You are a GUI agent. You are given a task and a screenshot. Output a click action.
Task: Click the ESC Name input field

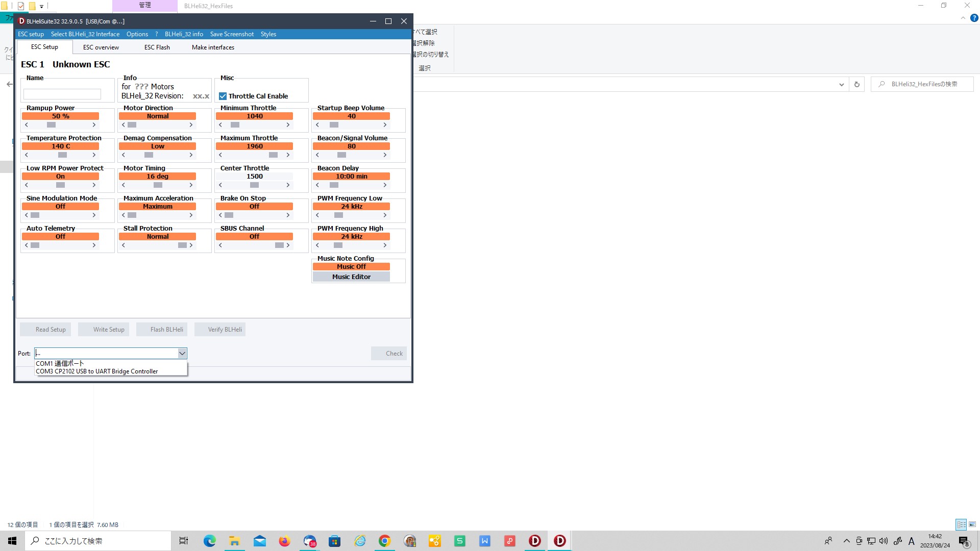click(62, 94)
